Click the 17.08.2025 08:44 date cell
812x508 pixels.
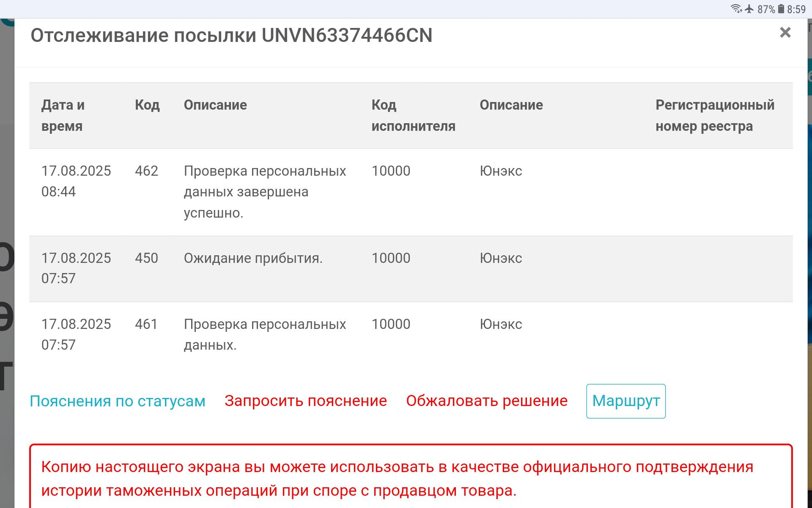point(76,181)
